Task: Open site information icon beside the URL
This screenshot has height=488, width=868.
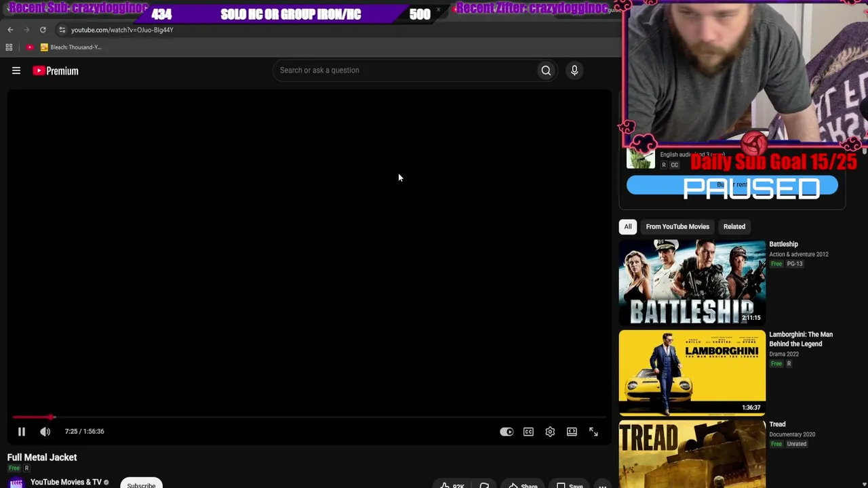Action: click(62, 30)
